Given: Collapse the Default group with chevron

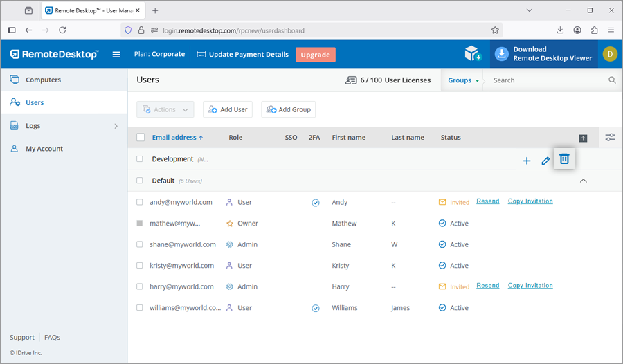Looking at the screenshot, I should pyautogui.click(x=583, y=181).
